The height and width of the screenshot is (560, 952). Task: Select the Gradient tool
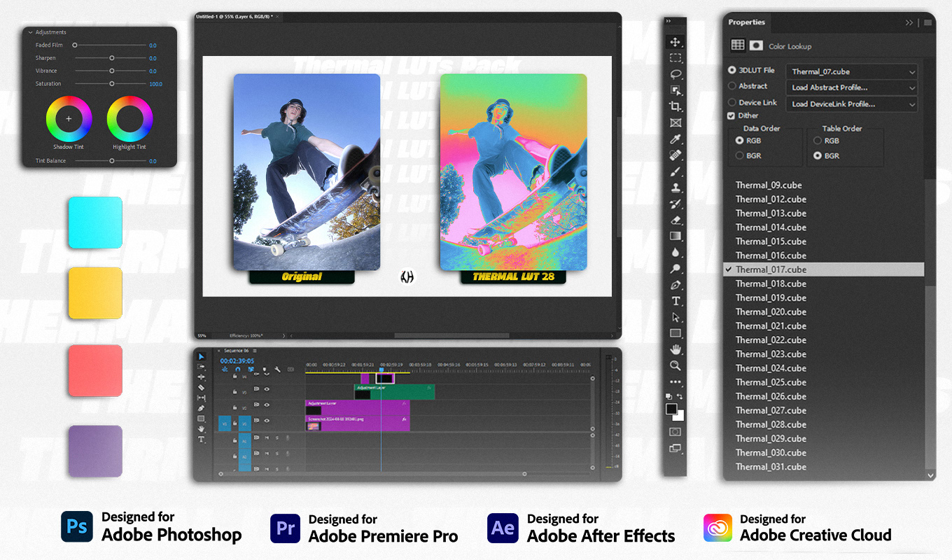(675, 236)
